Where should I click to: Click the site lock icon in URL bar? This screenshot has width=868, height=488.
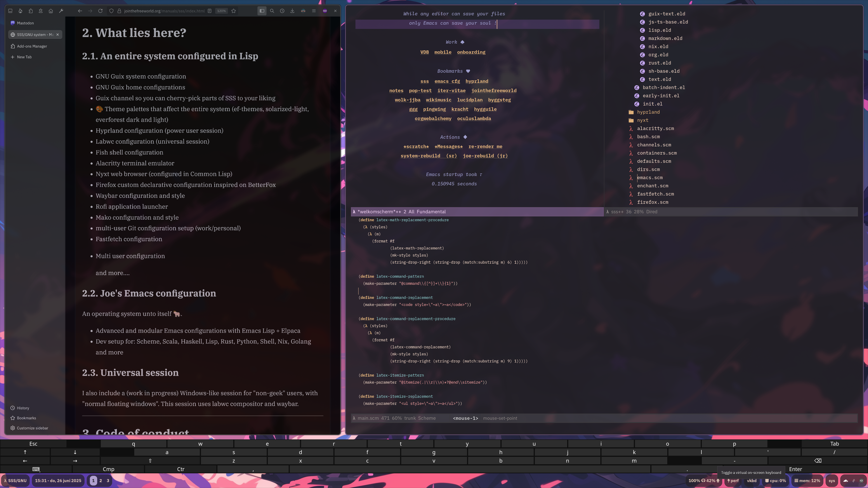[119, 11]
